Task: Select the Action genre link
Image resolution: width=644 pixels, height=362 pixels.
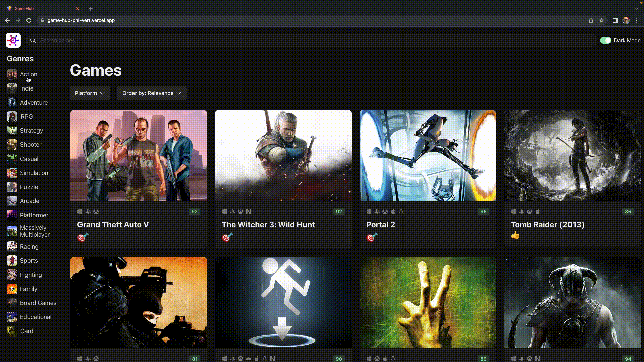Action: point(29,74)
